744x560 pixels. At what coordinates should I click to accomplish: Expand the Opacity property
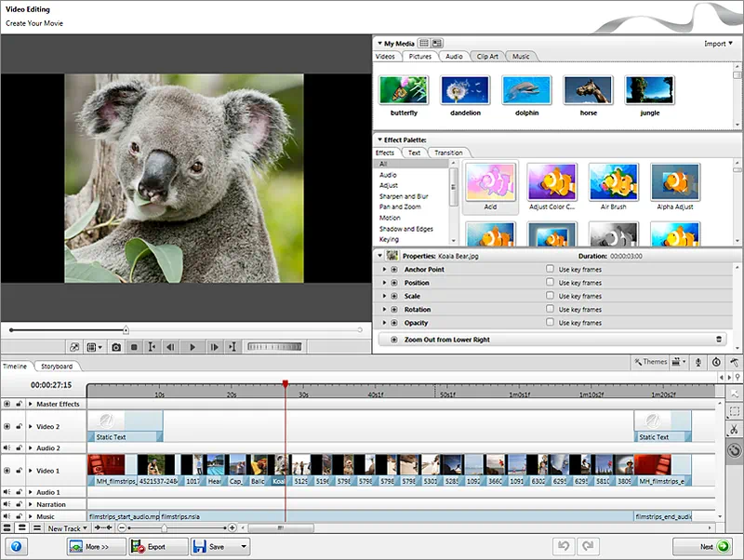coord(384,323)
